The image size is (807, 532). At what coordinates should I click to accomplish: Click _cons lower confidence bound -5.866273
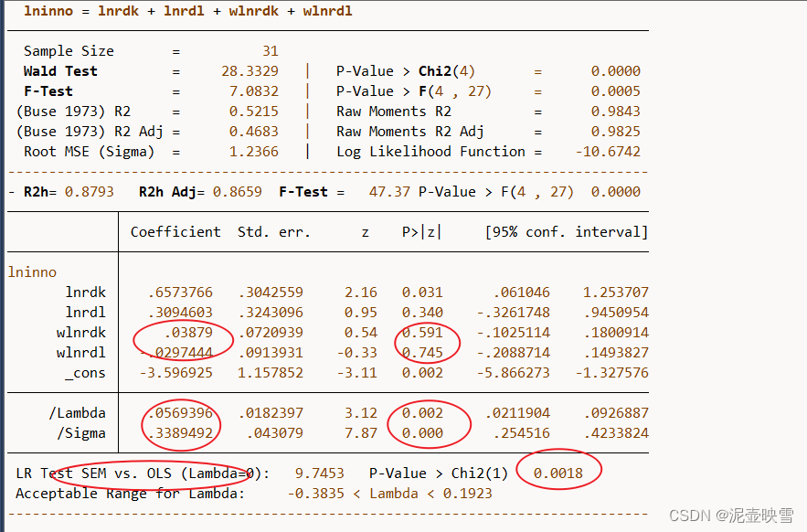click(x=513, y=372)
